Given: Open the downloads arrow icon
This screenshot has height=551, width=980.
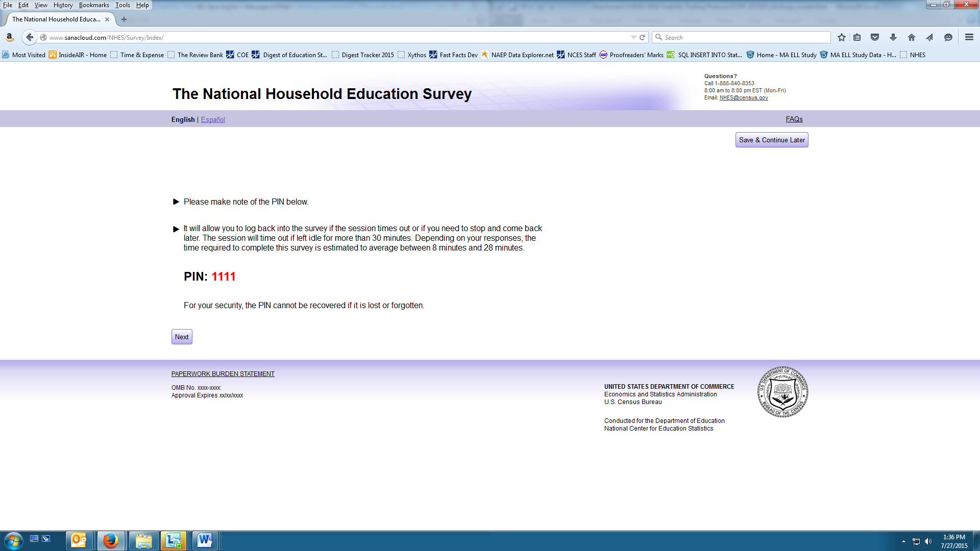Looking at the screenshot, I should coord(893,37).
